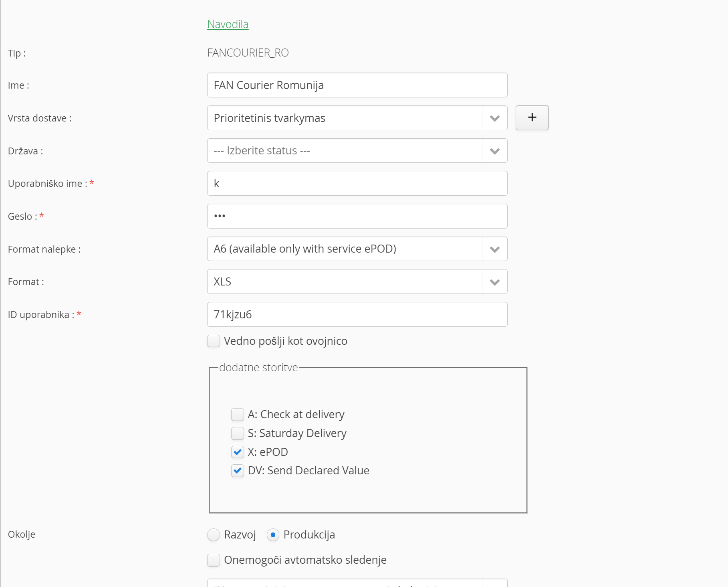
Task: Click the Uporabniško ime input field
Action: (x=357, y=183)
